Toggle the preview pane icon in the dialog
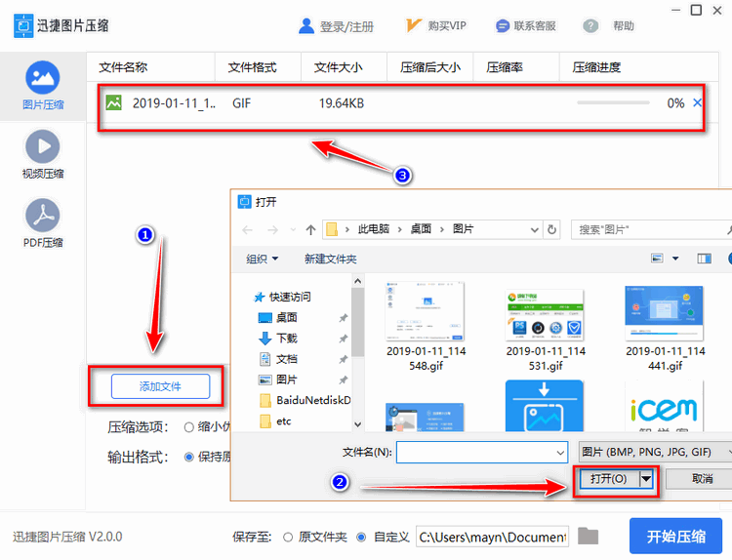The image size is (732, 560). pos(704,259)
